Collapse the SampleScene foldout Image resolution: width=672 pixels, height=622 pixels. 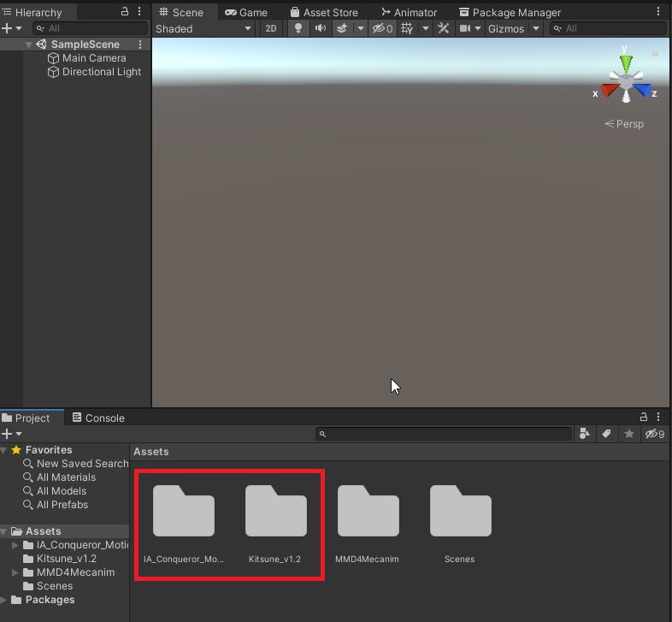click(28, 44)
